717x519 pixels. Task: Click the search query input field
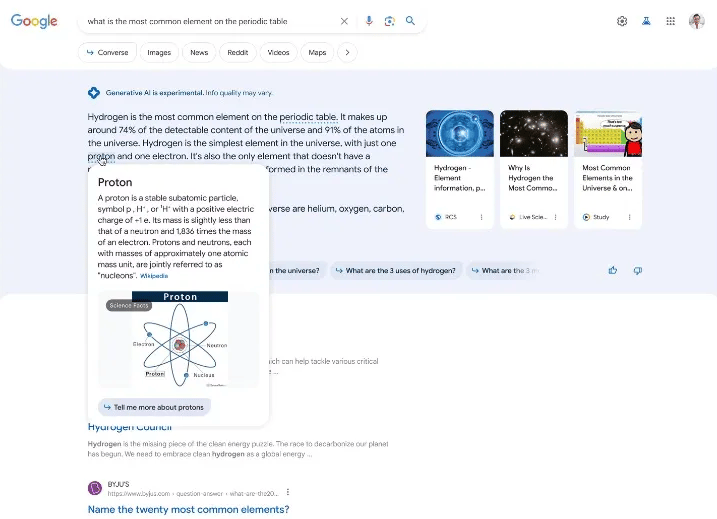(x=208, y=21)
